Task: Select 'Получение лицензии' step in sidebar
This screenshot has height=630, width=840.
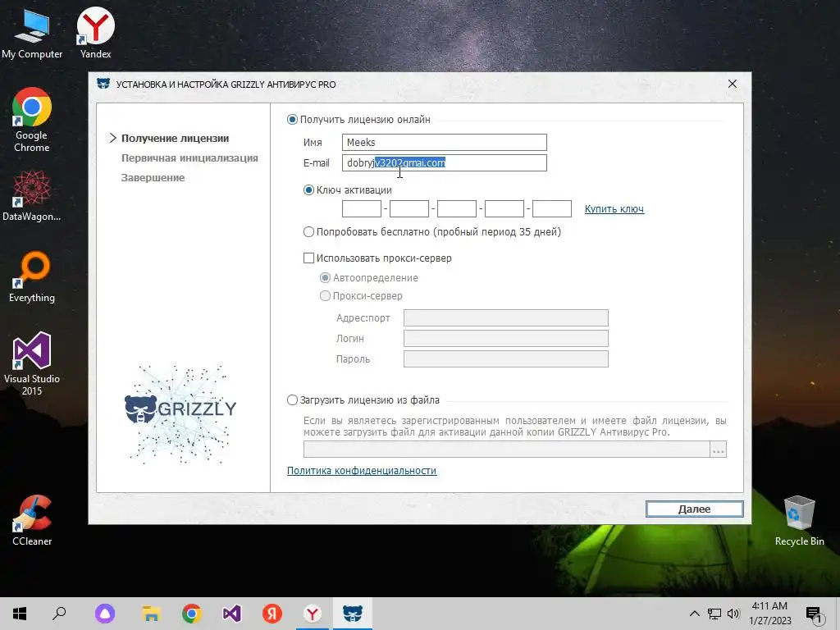Action: pyautogui.click(x=176, y=138)
